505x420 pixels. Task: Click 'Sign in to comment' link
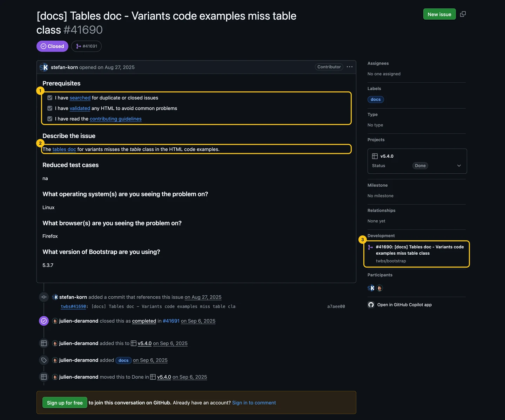254,403
